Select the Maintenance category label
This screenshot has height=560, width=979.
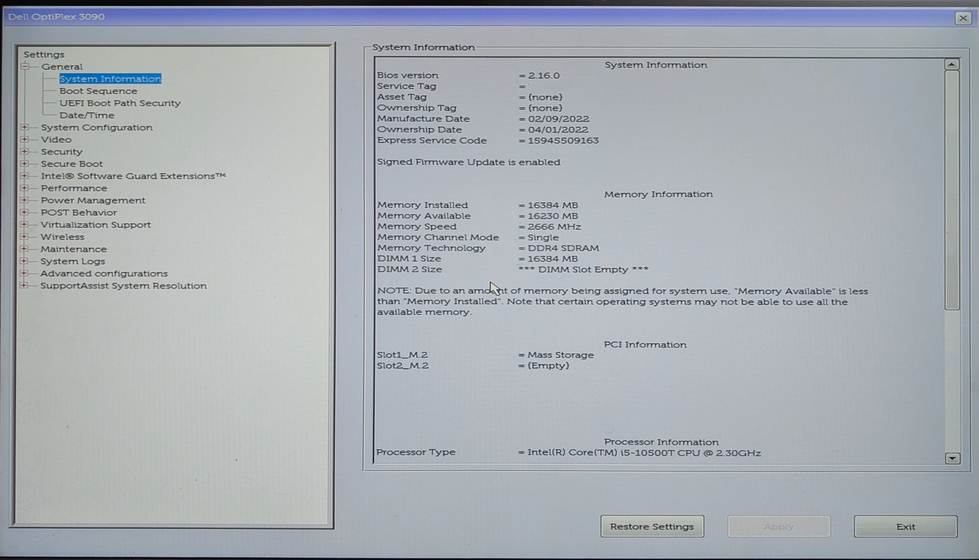[74, 249]
